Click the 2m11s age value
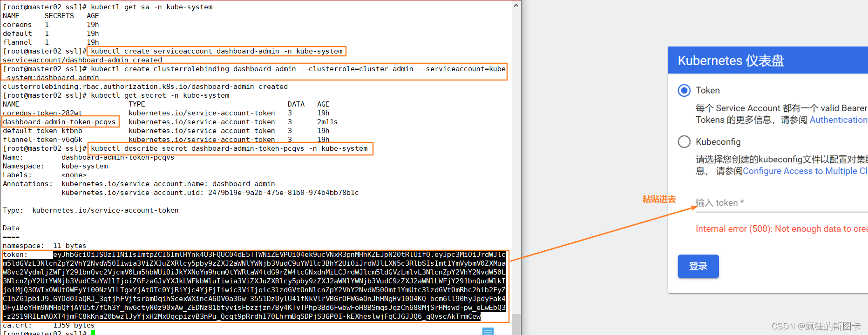868x335 pixels. 327,122
